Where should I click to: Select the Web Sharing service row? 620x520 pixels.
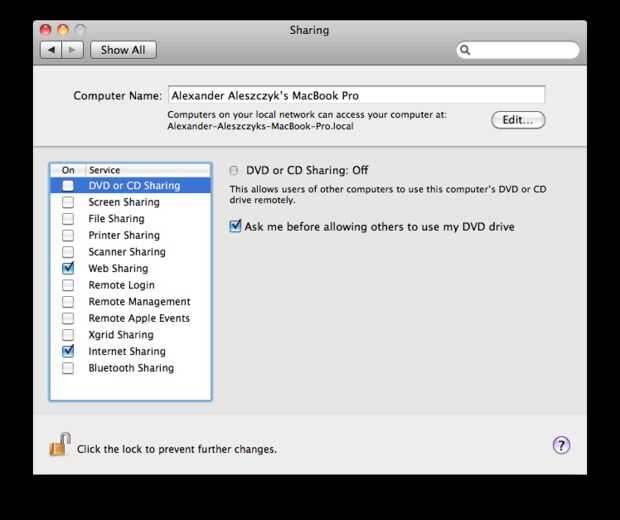130,269
